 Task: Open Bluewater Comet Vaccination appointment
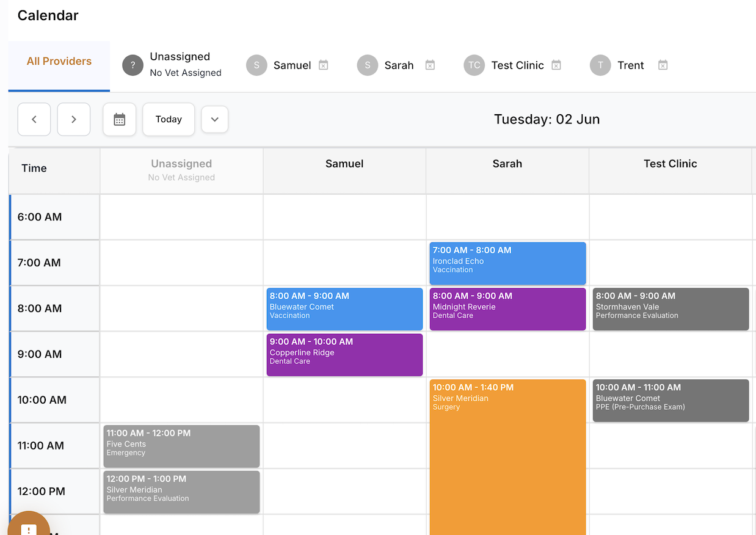(344, 309)
